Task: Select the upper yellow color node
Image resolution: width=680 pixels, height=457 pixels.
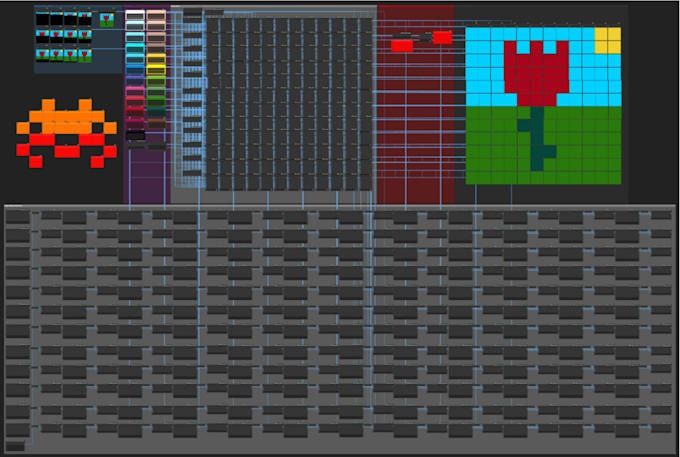Action: [x=156, y=59]
